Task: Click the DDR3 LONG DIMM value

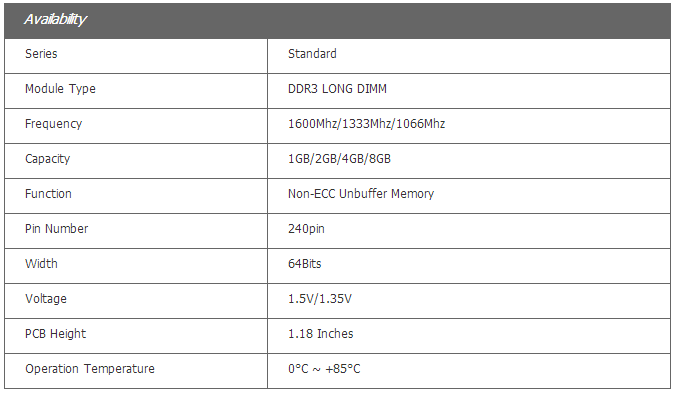Action: tap(337, 89)
